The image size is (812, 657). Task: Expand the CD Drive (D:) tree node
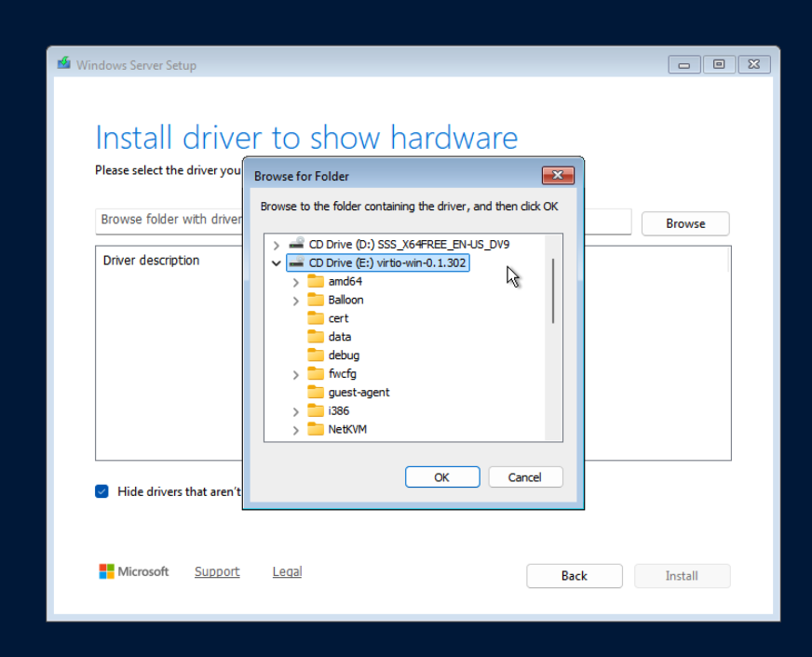pyautogui.click(x=276, y=245)
